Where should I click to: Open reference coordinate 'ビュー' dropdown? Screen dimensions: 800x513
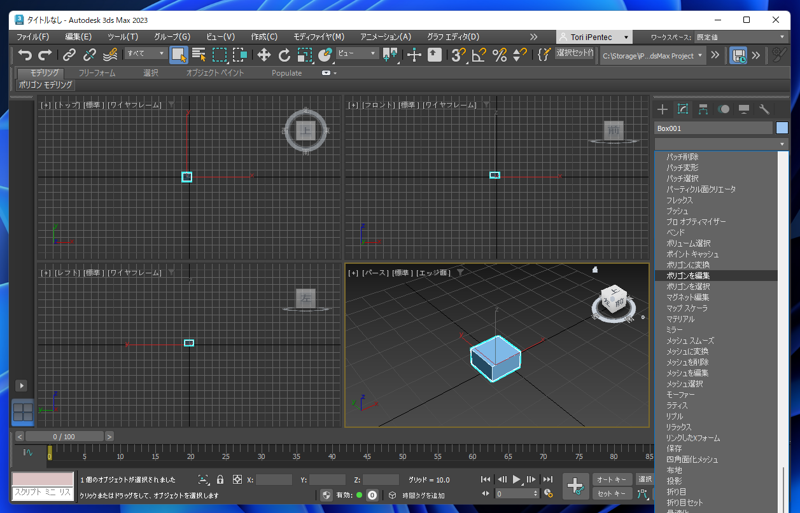[x=357, y=53]
